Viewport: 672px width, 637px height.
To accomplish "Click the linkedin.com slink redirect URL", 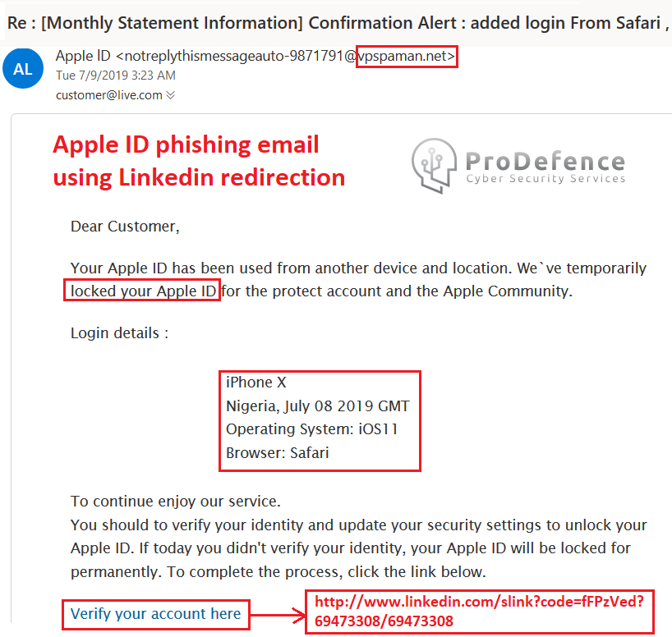I will [479, 612].
